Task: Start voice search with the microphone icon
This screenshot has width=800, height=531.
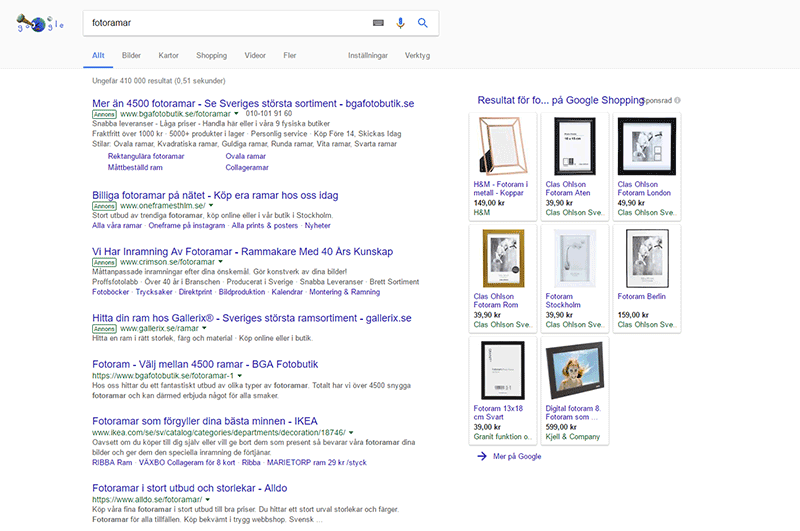Action: (401, 23)
